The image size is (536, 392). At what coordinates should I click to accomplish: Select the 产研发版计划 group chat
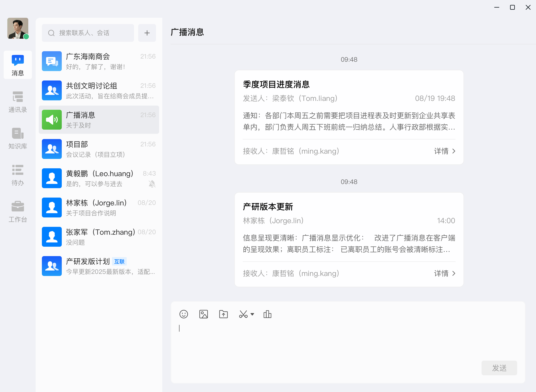click(99, 266)
